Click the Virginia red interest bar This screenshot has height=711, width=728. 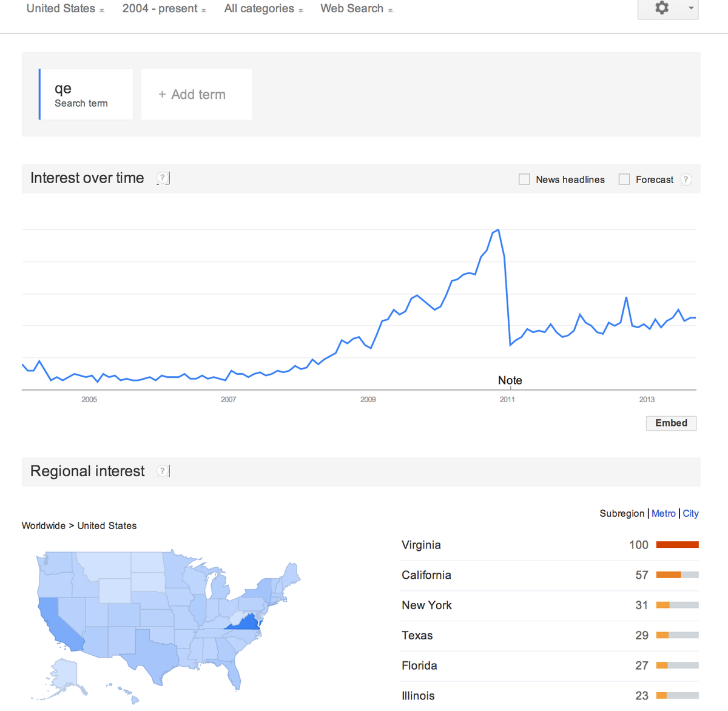click(678, 545)
